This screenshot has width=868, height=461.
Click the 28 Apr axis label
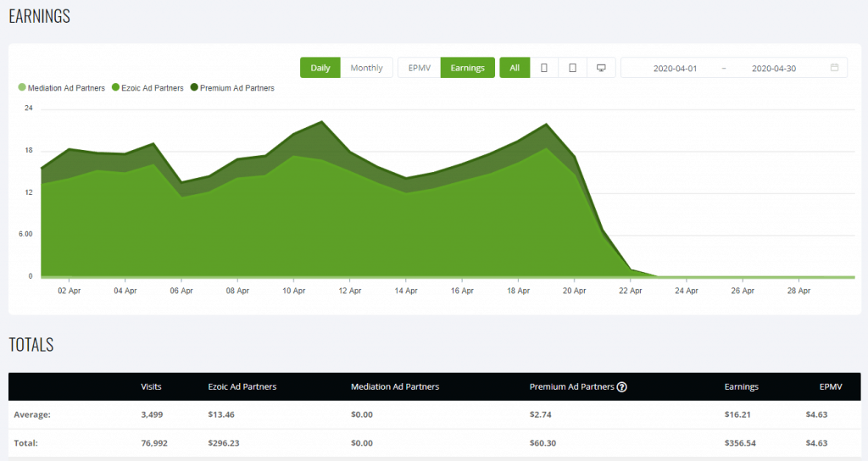798,291
